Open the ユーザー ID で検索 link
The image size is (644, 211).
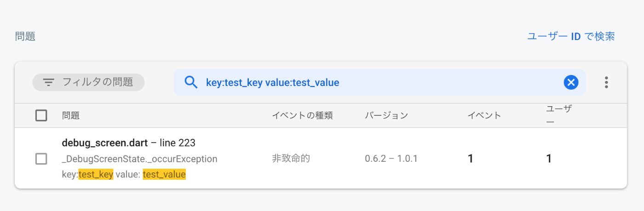pyautogui.click(x=571, y=36)
